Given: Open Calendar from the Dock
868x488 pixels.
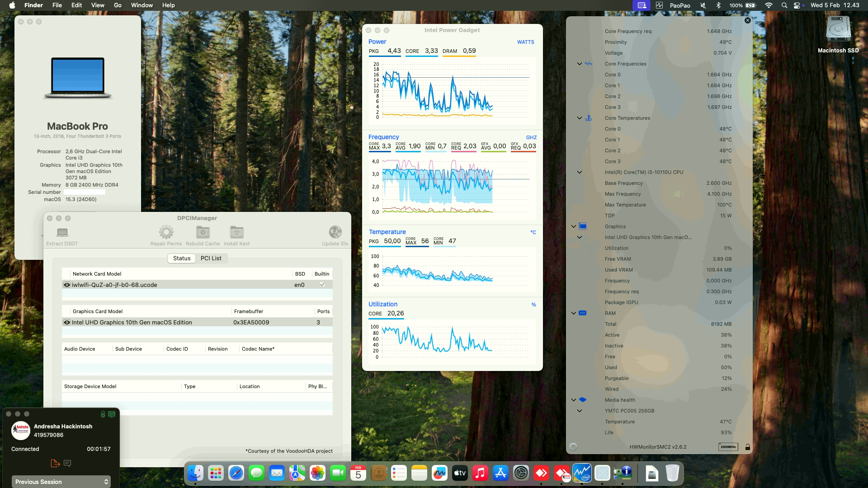Looking at the screenshot, I should (x=358, y=473).
